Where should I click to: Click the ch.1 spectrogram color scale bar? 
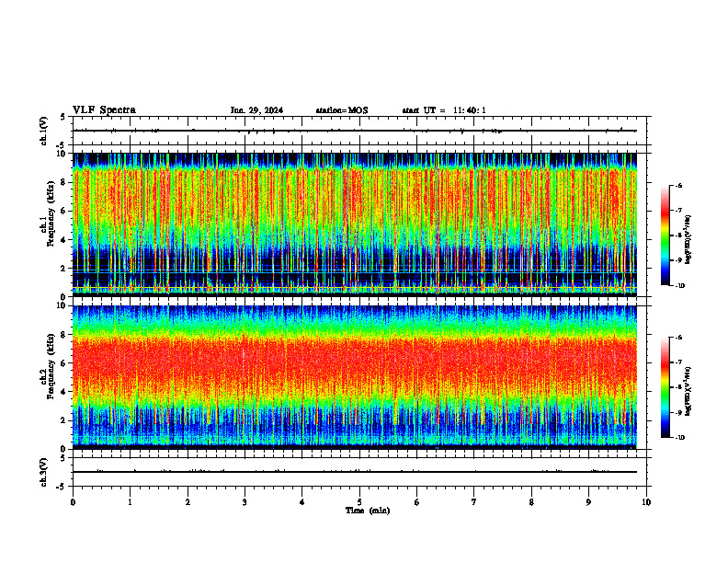coord(665,236)
